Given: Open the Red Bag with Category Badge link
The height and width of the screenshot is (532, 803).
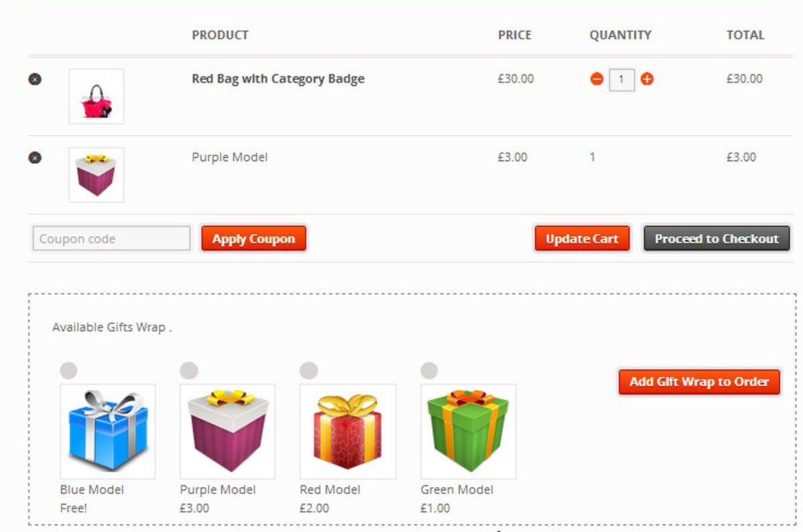Looking at the screenshot, I should (278, 79).
